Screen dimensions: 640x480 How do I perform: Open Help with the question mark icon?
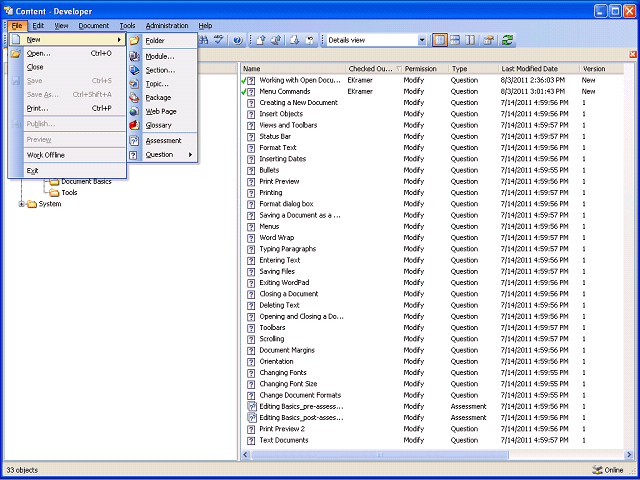pyautogui.click(x=238, y=40)
